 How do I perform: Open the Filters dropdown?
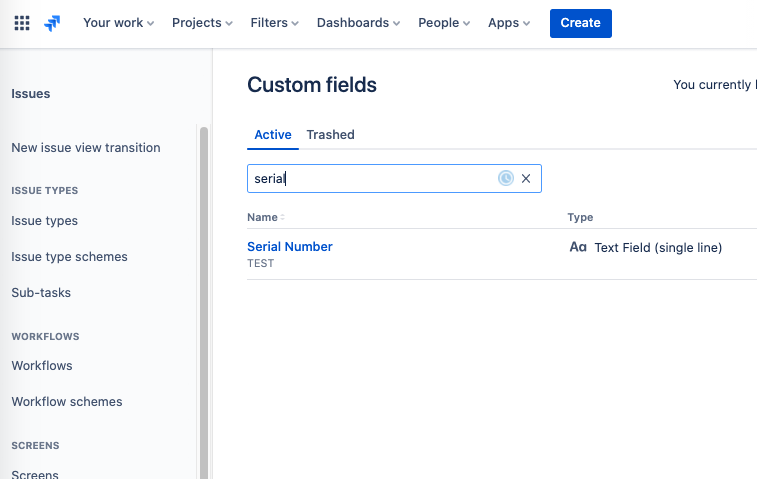275,23
